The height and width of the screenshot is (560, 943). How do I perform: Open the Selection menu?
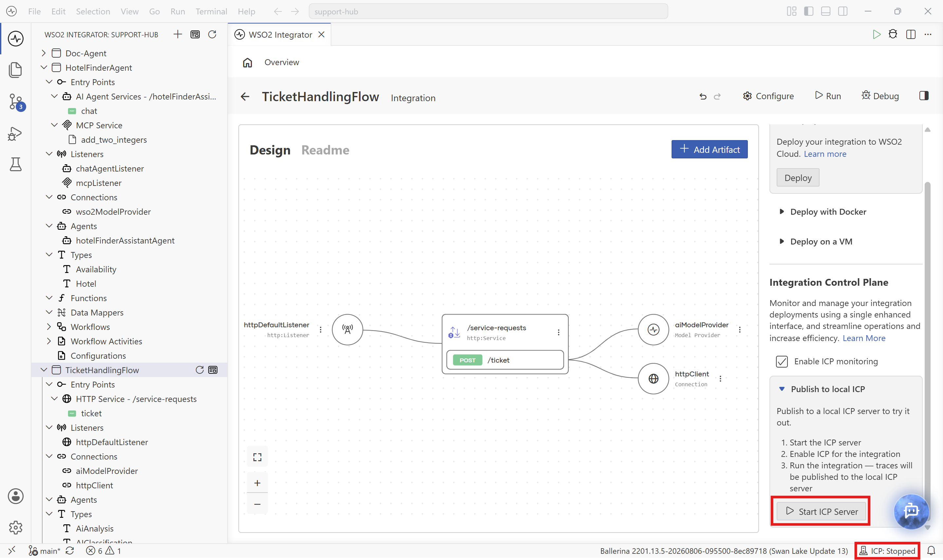pos(93,11)
